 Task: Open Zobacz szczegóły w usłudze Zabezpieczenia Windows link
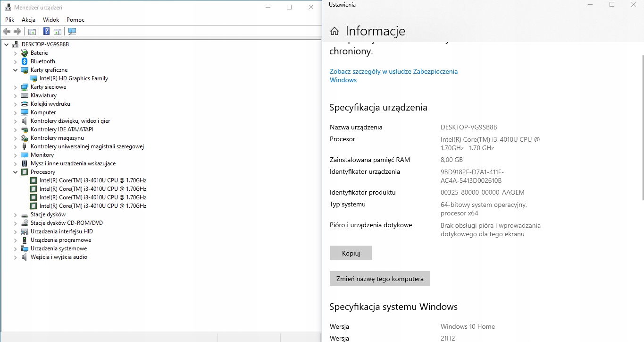click(393, 76)
